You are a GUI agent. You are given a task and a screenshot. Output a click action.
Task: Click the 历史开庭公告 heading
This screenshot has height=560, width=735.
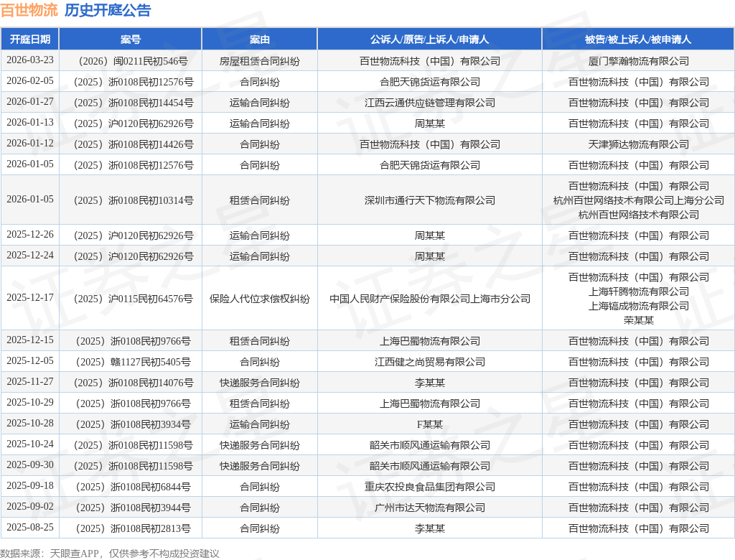108,10
